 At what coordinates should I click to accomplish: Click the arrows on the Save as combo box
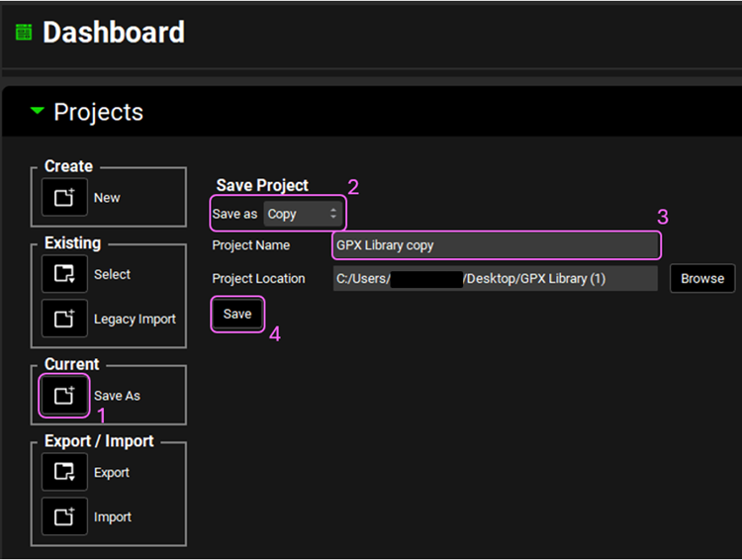pyautogui.click(x=333, y=214)
